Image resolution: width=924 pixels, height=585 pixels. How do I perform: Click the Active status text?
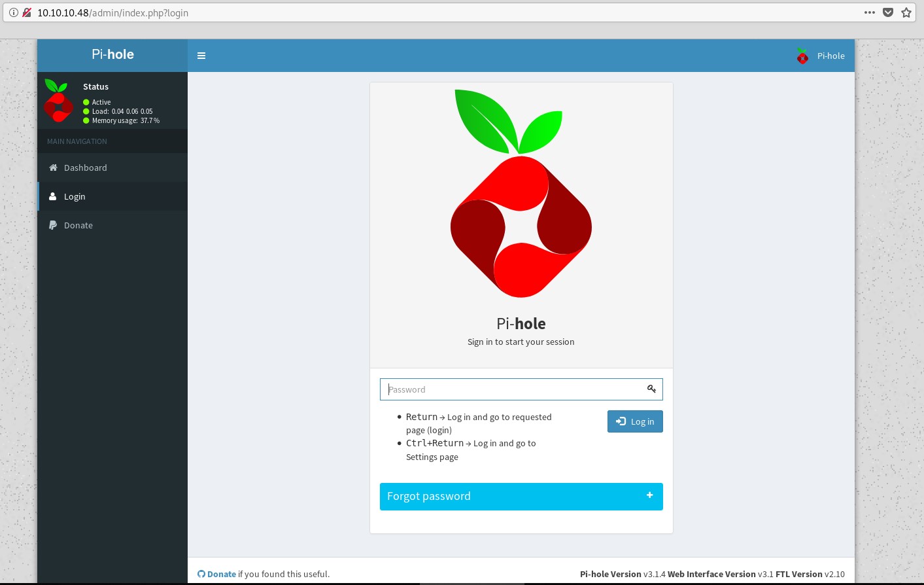click(101, 102)
